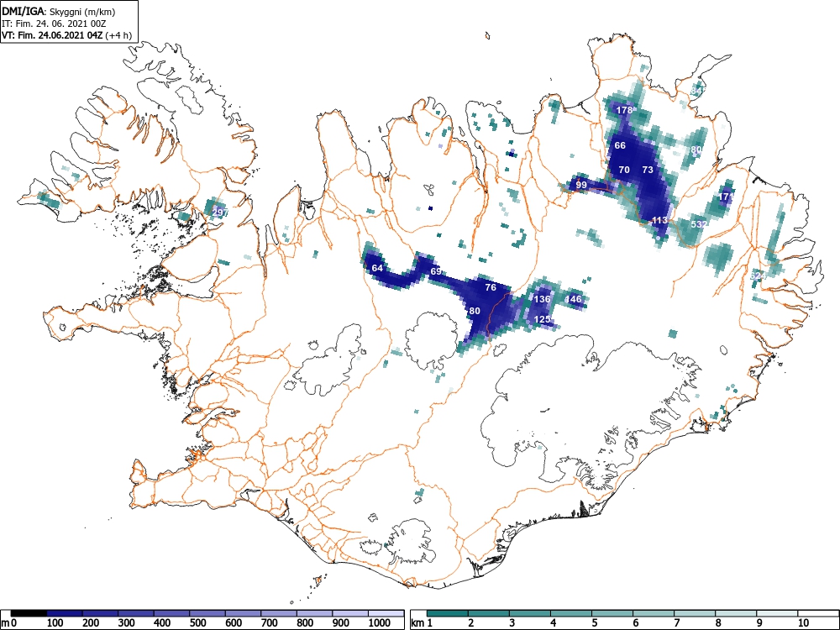This screenshot has height=630, width=840.
Task: Click the '500' metre legend label
Action: click(198, 623)
